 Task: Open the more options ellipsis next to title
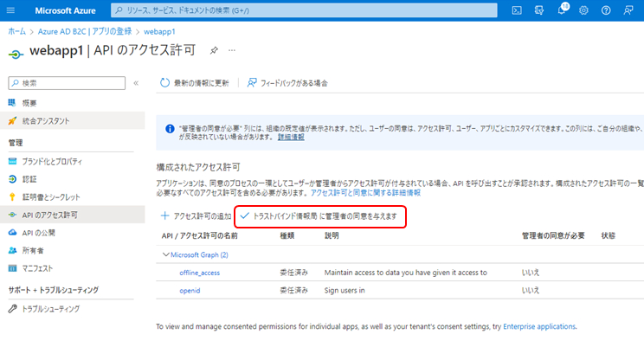point(232,50)
